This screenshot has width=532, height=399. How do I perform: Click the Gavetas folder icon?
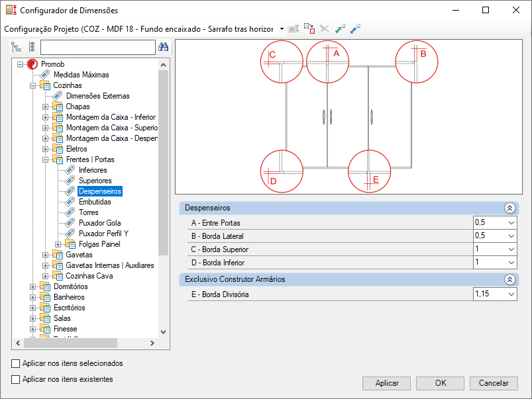coord(58,255)
